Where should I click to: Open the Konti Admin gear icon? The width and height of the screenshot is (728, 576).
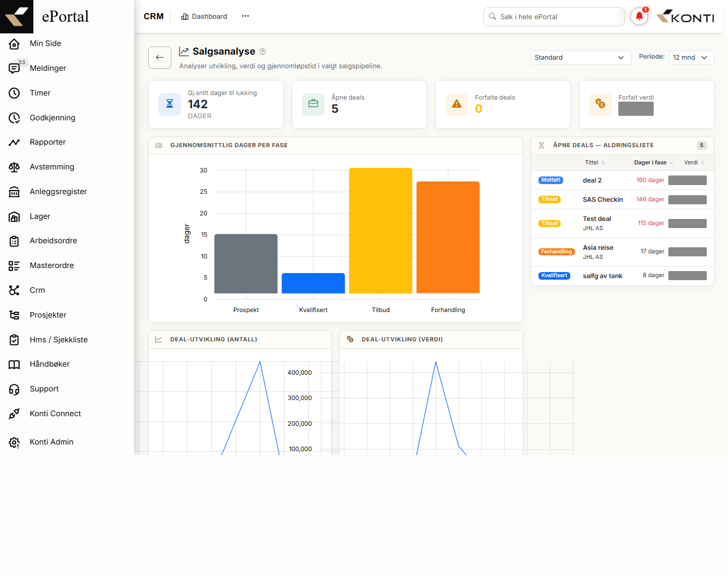[14, 442]
